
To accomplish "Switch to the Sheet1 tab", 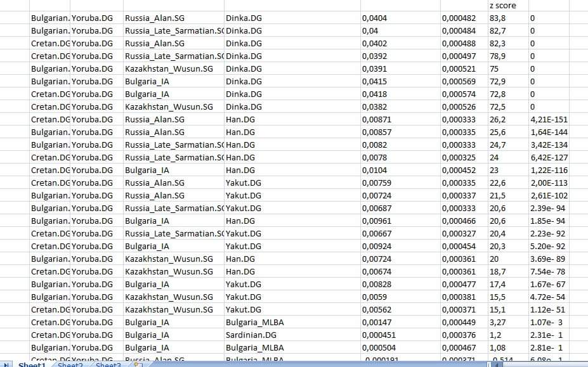I will (32, 364).
